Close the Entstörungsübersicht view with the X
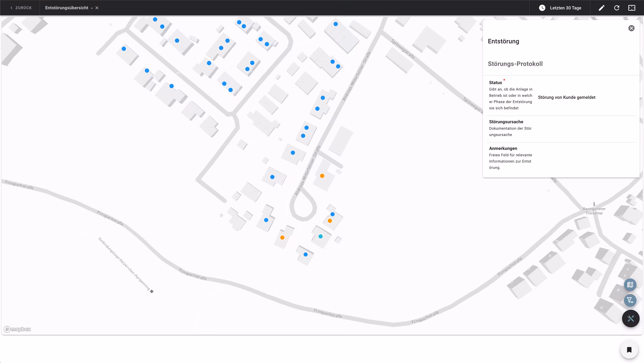The height and width of the screenshot is (363, 644). tap(97, 8)
